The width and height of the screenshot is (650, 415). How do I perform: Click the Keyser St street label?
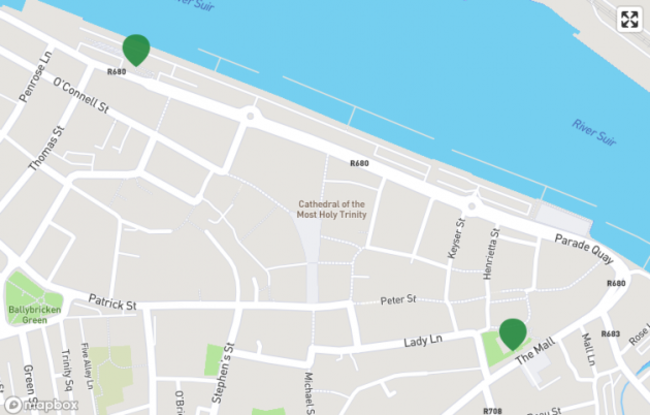click(457, 238)
